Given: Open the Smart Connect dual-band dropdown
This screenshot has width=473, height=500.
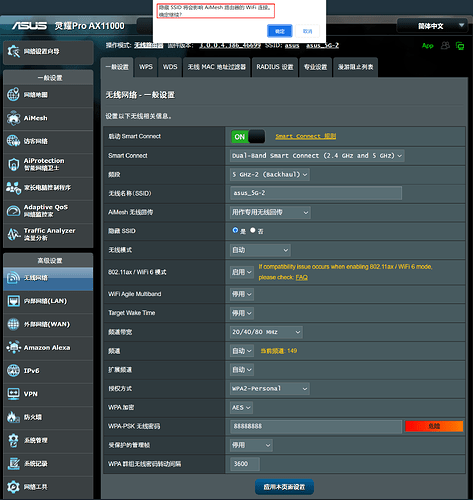Looking at the screenshot, I should click(317, 156).
